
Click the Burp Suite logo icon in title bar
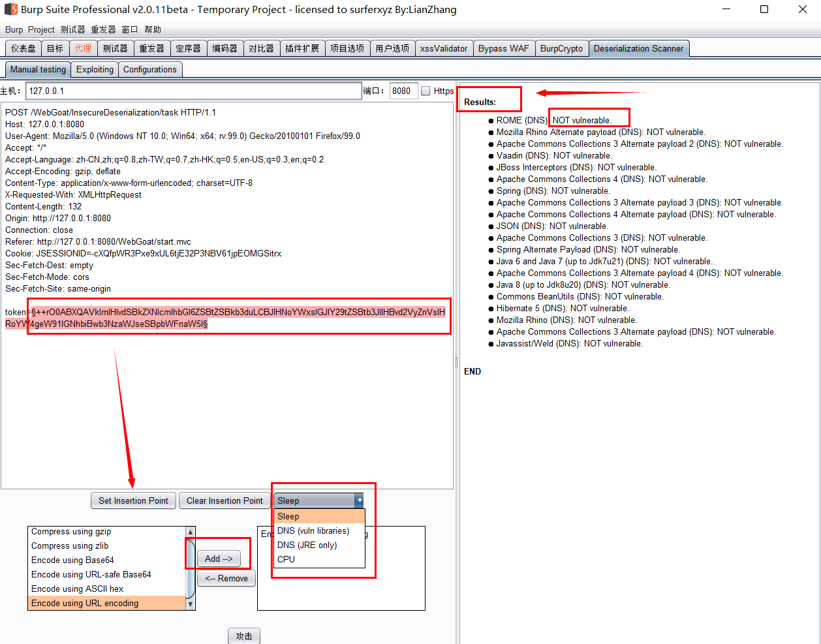[x=10, y=10]
